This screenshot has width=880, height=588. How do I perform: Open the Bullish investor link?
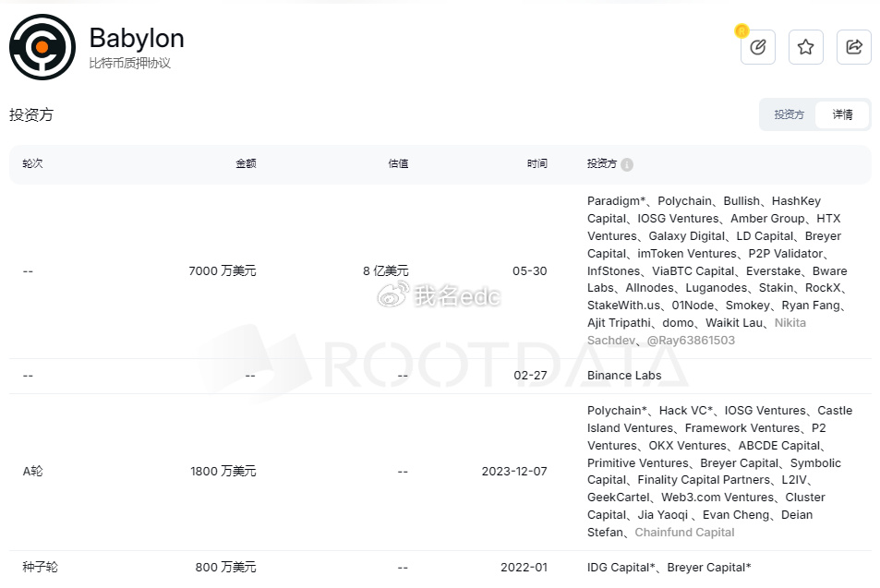(x=741, y=201)
